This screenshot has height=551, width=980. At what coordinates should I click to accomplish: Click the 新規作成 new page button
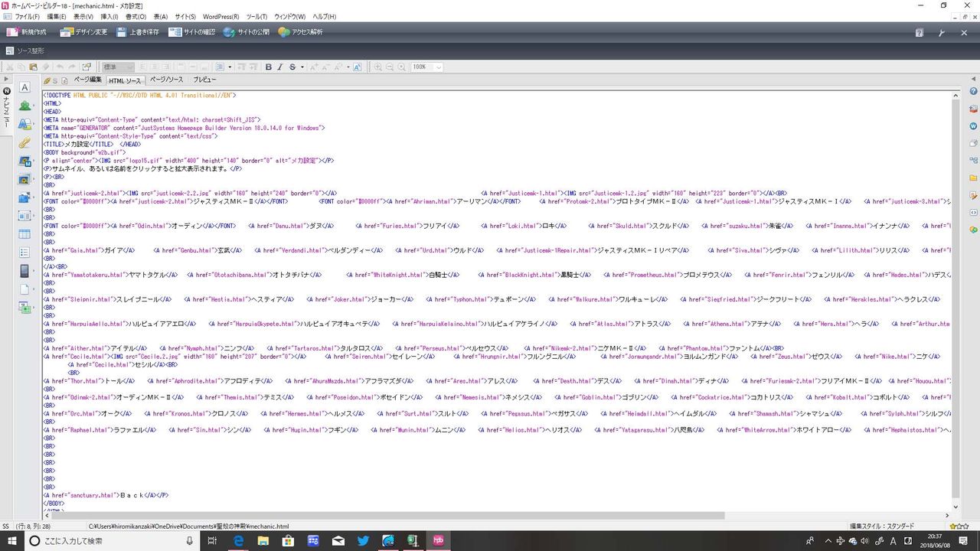coord(27,32)
